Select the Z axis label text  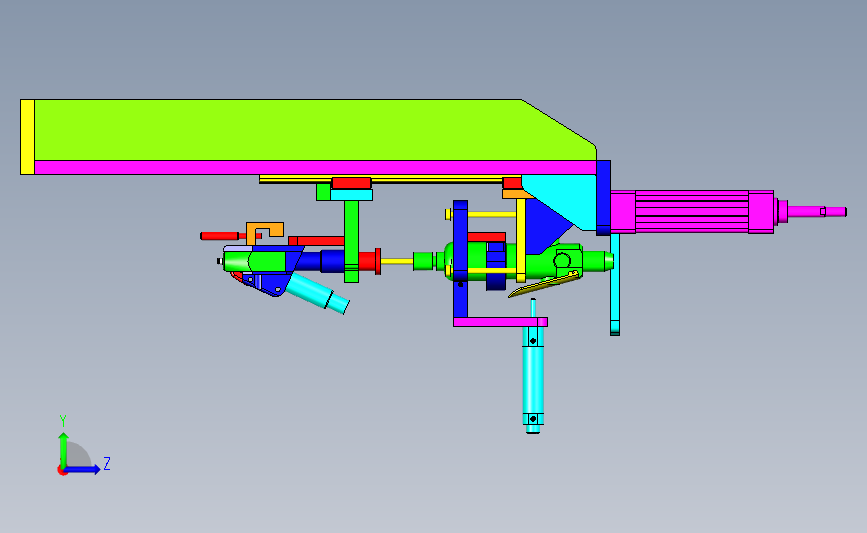[107, 463]
